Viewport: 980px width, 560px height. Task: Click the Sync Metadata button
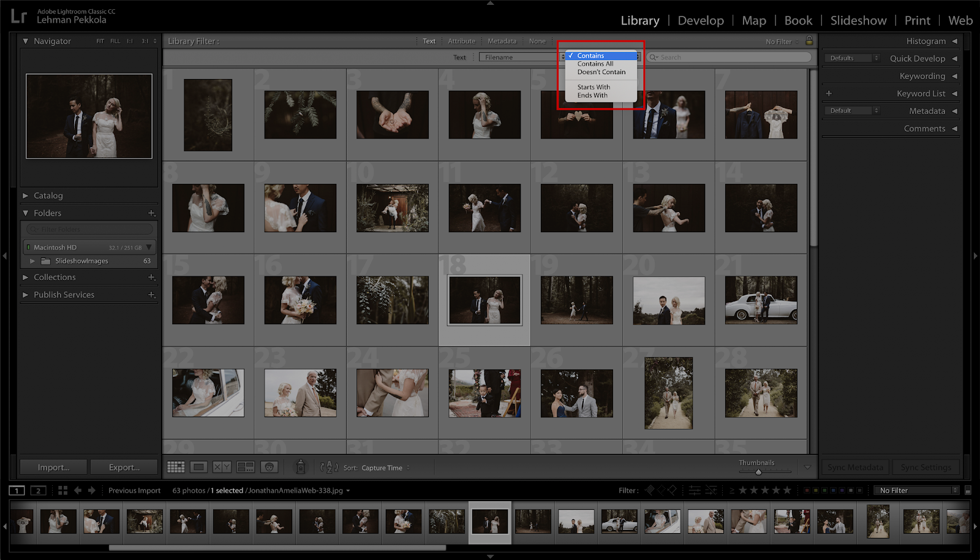pos(856,467)
